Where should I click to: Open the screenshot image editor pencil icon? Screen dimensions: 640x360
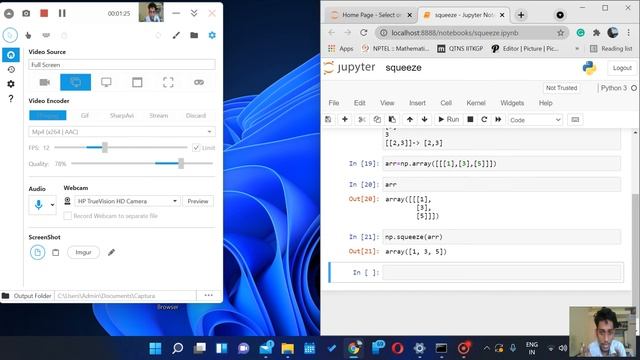click(111, 252)
